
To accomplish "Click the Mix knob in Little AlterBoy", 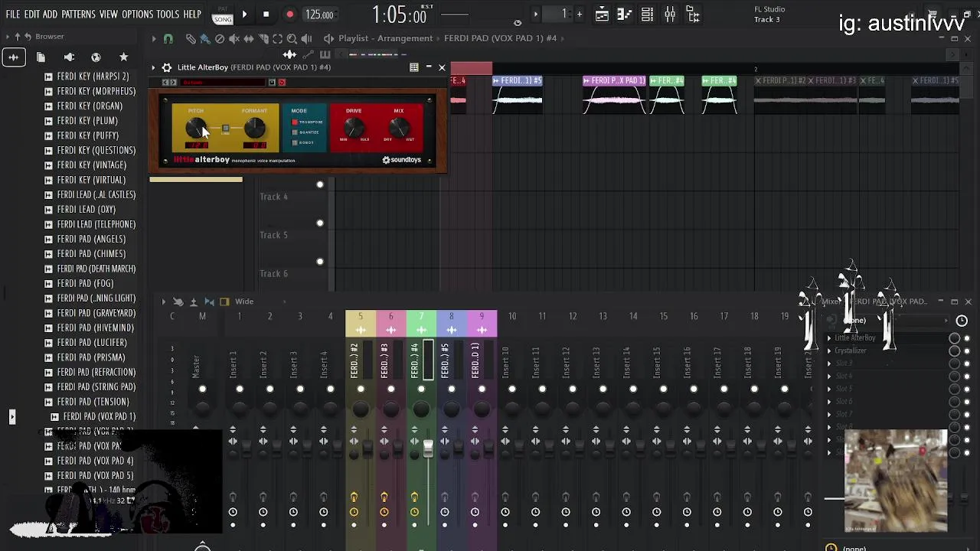I will 398,126.
